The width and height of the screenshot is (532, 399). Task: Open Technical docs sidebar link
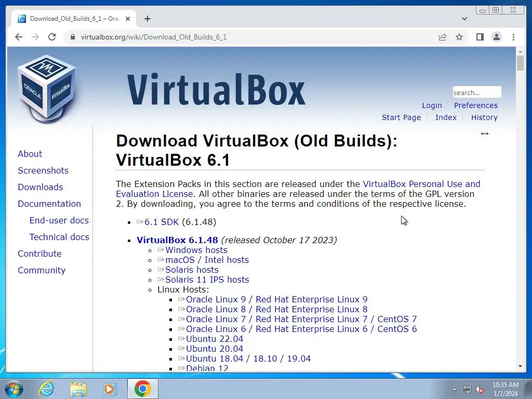[x=59, y=237]
